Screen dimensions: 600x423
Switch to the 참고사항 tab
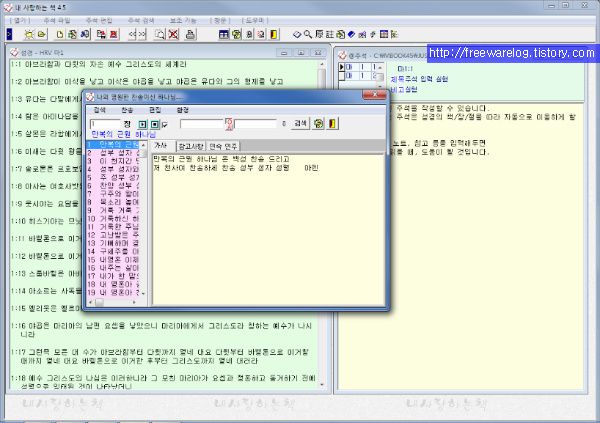pos(191,146)
